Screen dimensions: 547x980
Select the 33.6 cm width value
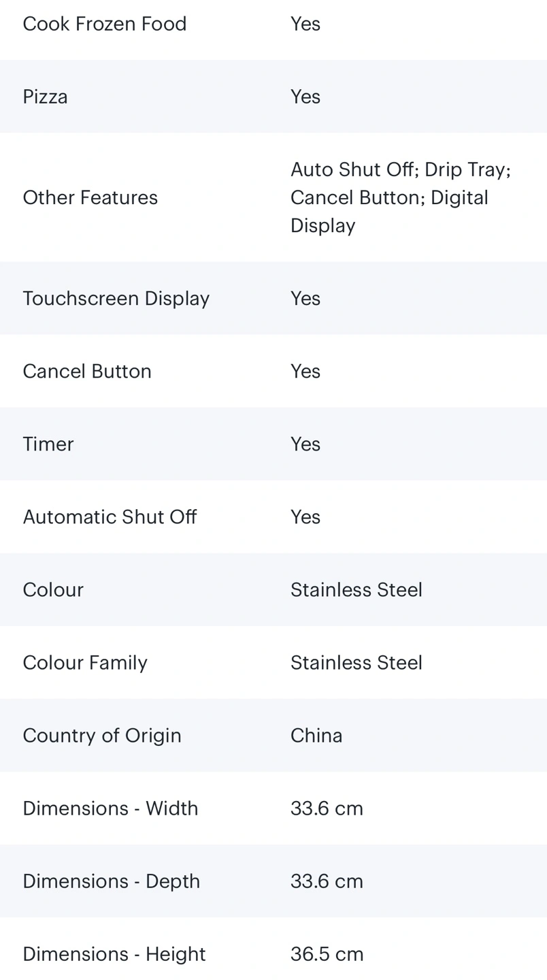[327, 808]
